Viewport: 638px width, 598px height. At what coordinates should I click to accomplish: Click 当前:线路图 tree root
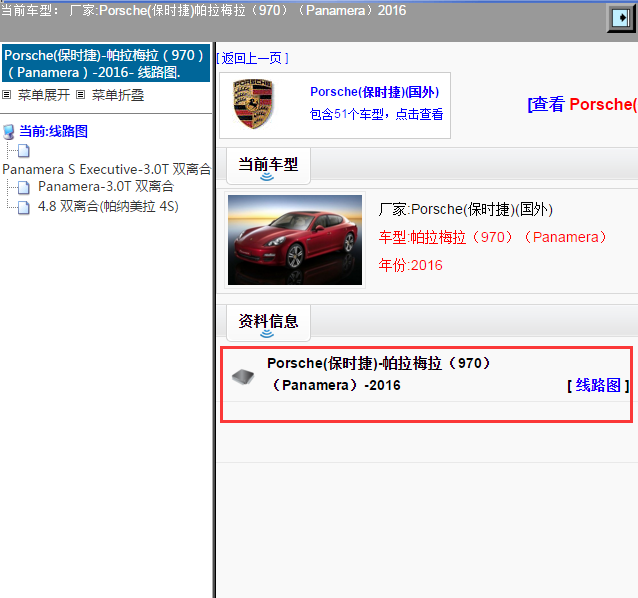coord(53,131)
